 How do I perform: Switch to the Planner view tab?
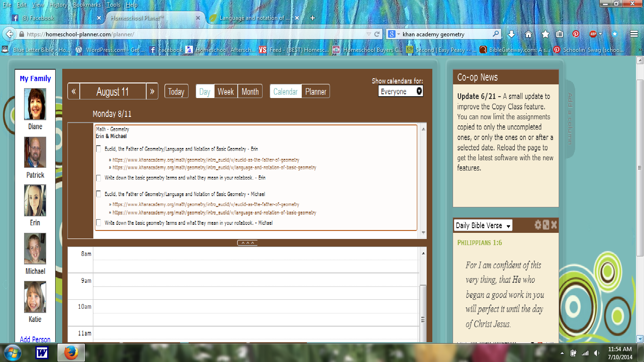(x=315, y=91)
